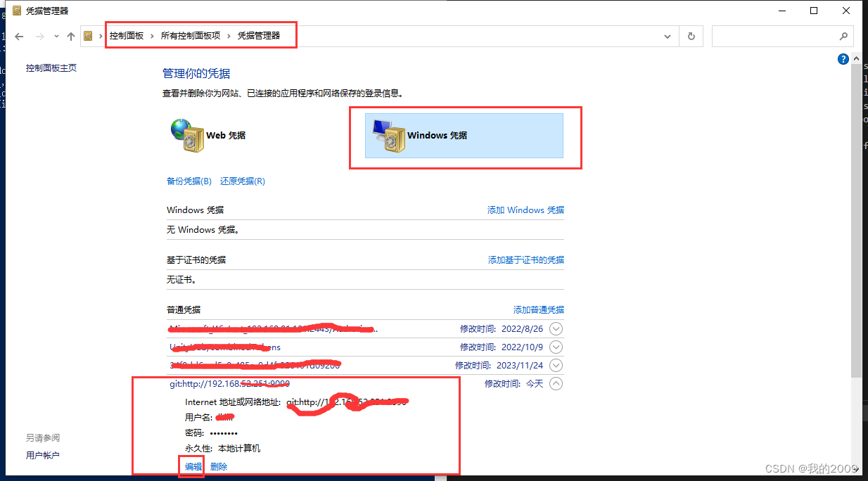
Task: Open recent locations dropdown arrow
Action: point(56,37)
